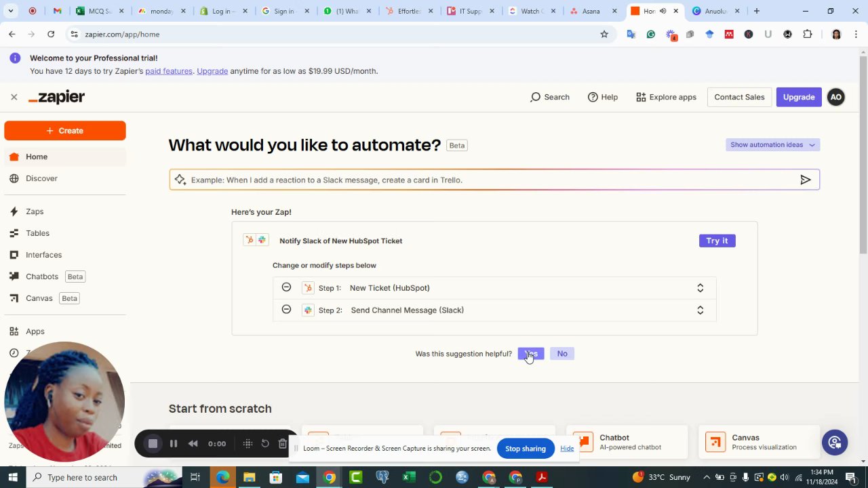Bookmark page with star icon

604,35
